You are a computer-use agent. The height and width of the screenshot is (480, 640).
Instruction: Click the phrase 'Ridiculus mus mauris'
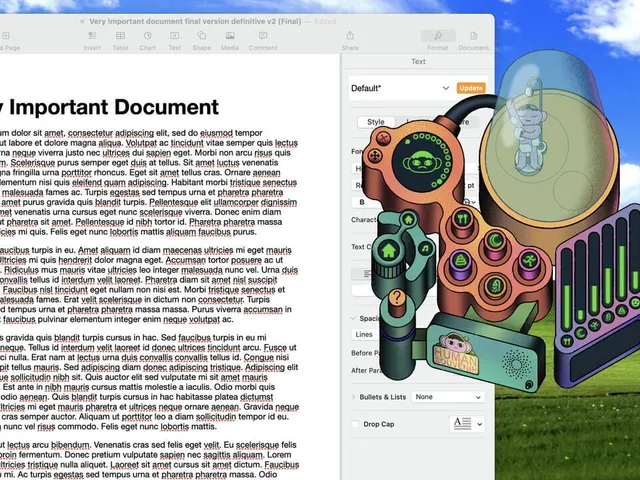pyautogui.click(x=39, y=270)
